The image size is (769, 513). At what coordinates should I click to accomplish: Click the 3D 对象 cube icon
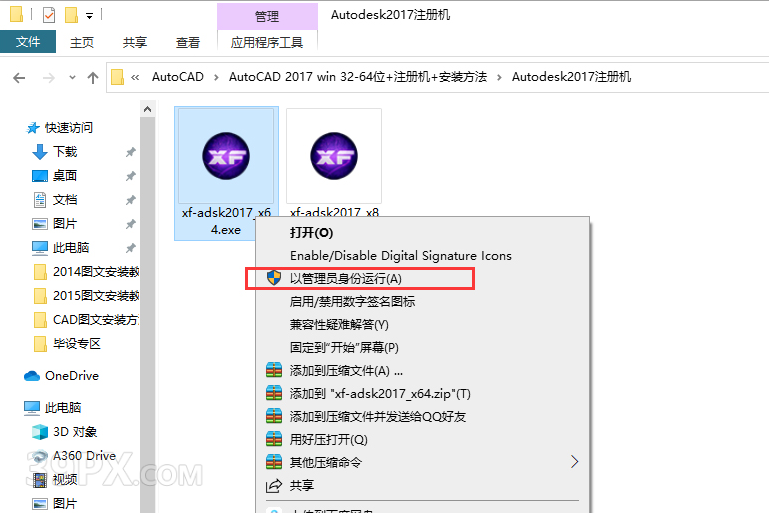pyautogui.click(x=40, y=432)
